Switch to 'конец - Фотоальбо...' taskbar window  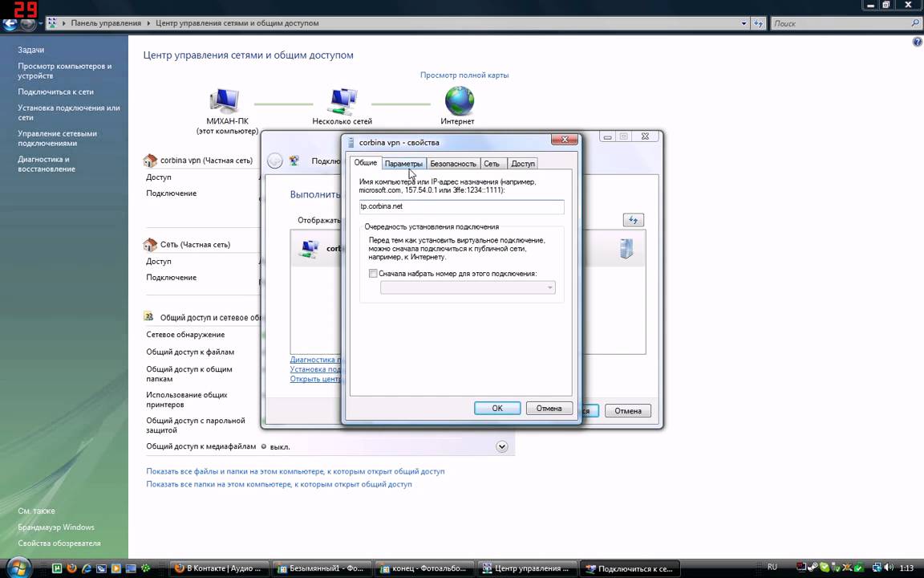tap(424, 568)
